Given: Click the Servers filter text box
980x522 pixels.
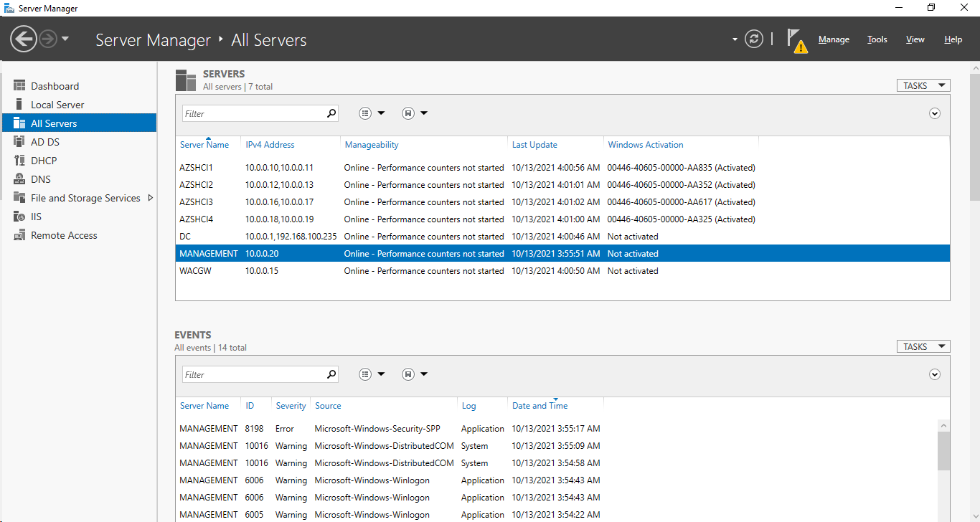Looking at the screenshot, I should coord(253,113).
